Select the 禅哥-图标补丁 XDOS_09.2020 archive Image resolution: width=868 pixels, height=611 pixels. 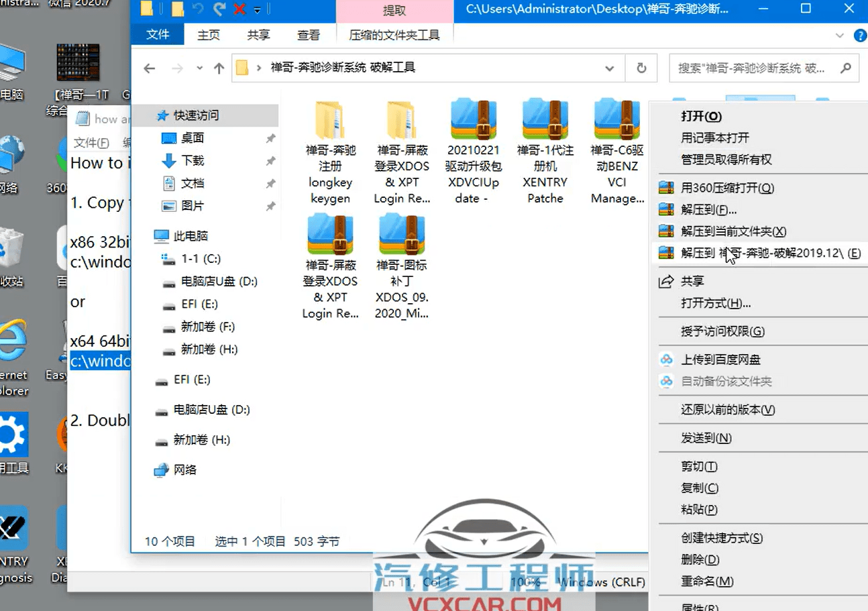pyautogui.click(x=401, y=235)
